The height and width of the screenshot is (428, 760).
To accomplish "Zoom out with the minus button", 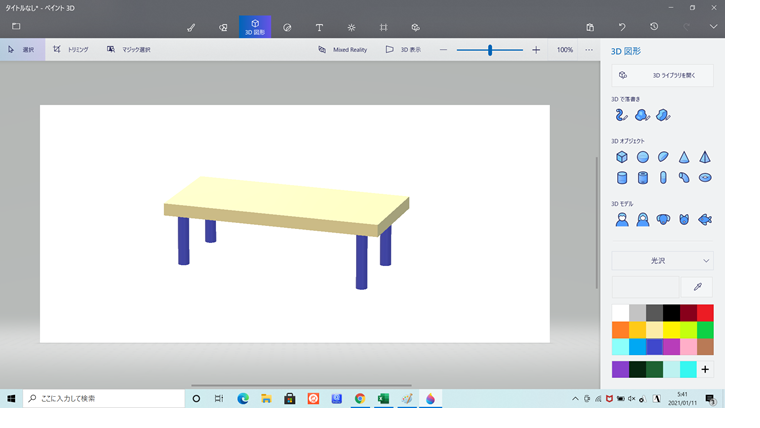I will 443,49.
